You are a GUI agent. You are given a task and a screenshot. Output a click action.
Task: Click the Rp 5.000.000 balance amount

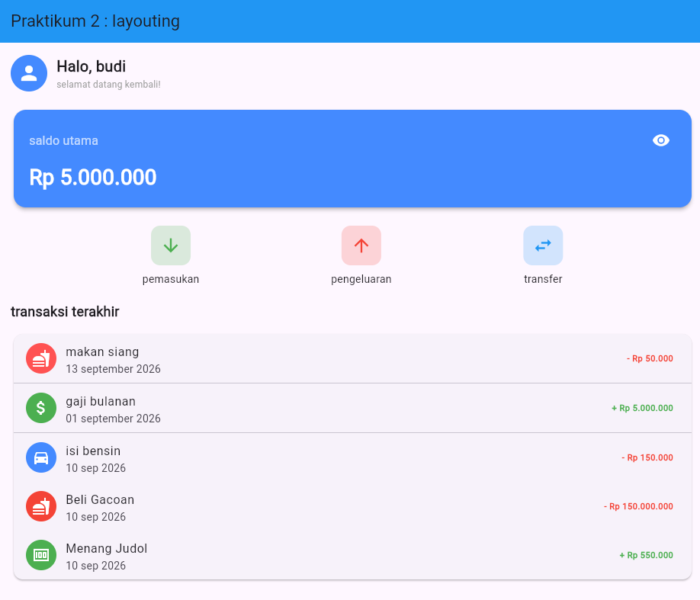pyautogui.click(x=93, y=177)
